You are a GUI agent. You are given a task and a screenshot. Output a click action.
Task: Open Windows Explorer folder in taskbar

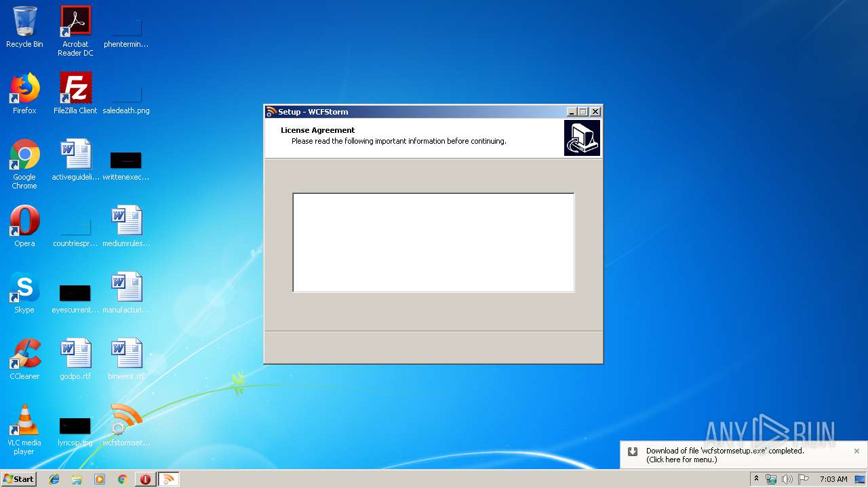(77, 479)
